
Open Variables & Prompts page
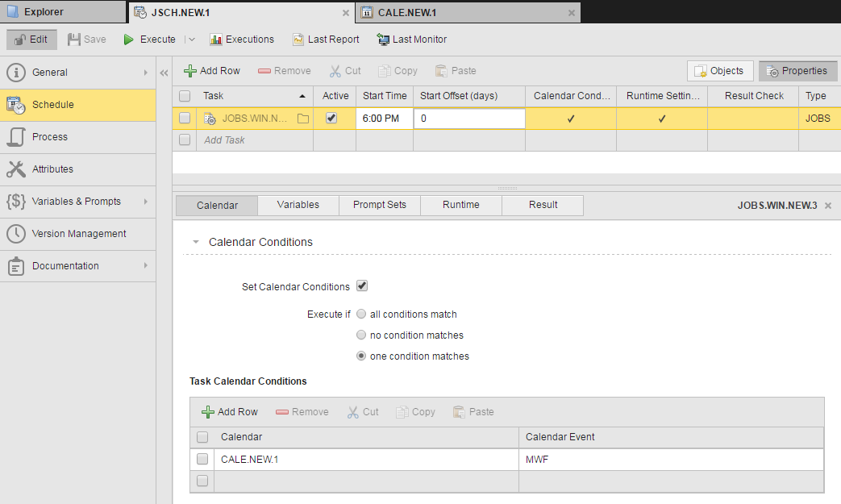(x=77, y=201)
